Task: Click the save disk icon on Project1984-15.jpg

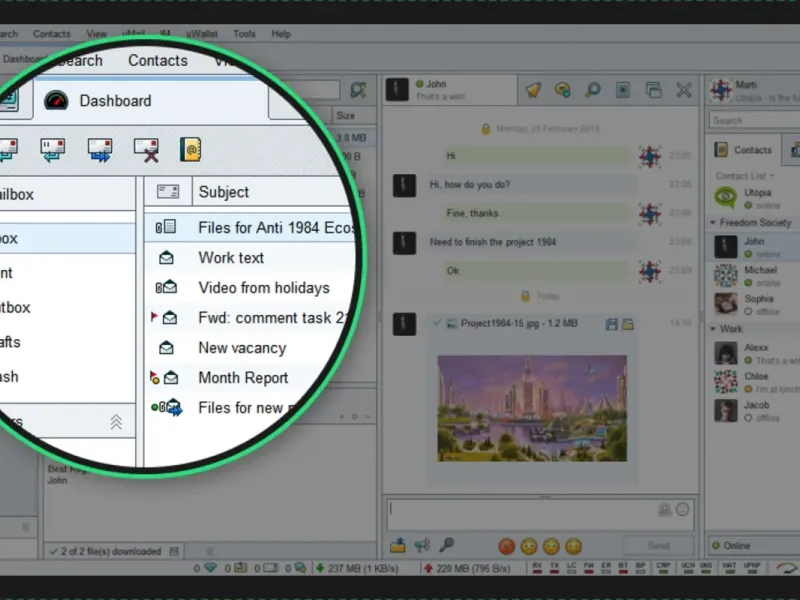Action: tap(611, 324)
